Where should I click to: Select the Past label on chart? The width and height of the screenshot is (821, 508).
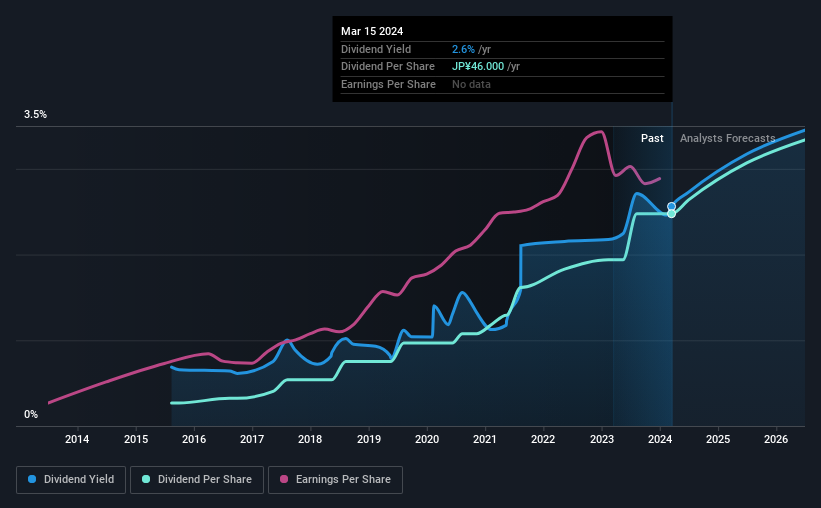pyautogui.click(x=652, y=138)
